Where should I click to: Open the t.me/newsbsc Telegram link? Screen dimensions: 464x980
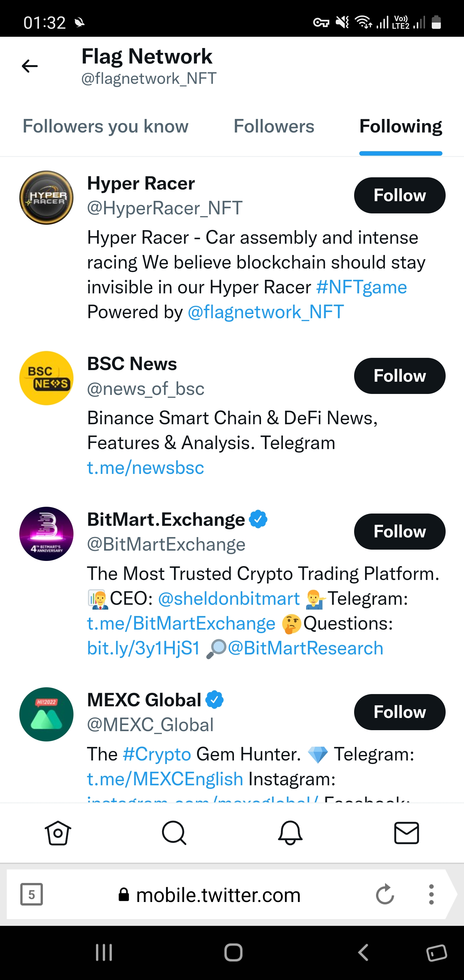click(x=146, y=467)
